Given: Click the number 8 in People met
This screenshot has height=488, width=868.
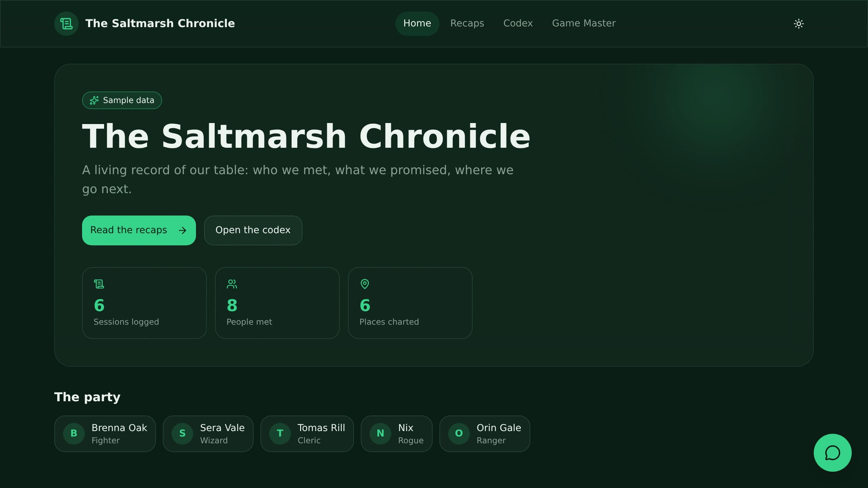Looking at the screenshot, I should 232,305.
